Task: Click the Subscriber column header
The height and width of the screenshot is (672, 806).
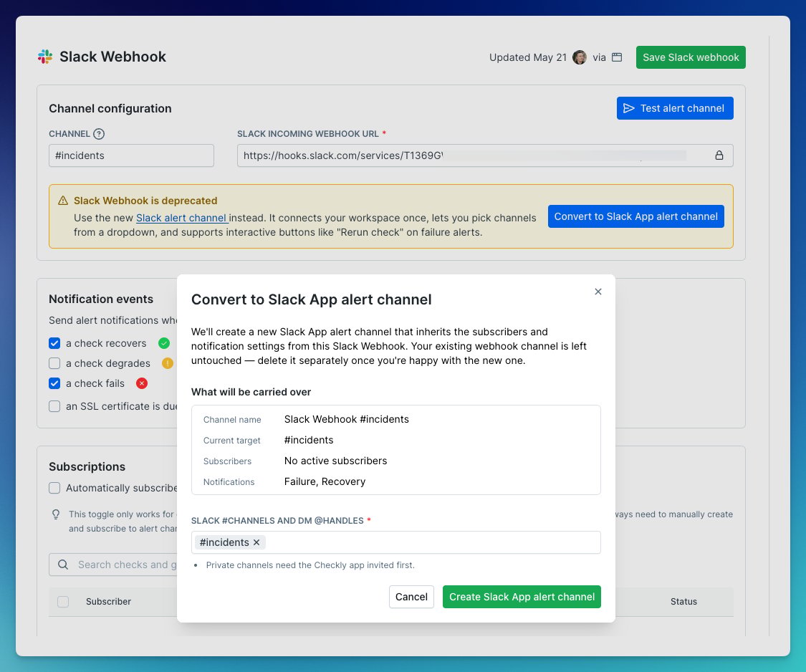Action: coord(108,602)
